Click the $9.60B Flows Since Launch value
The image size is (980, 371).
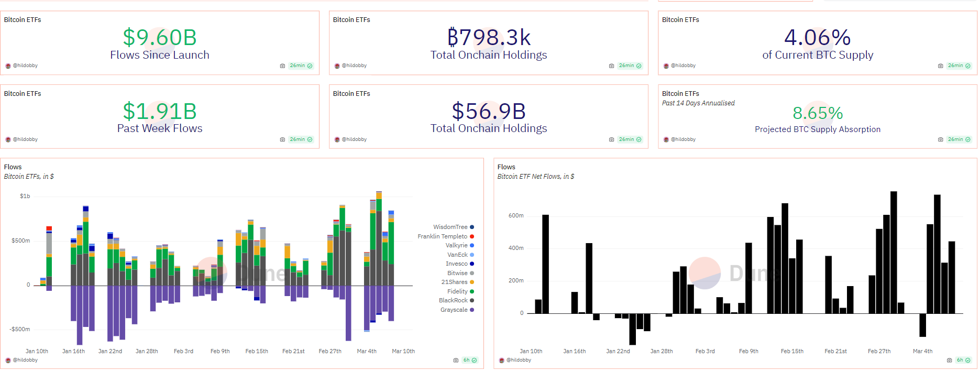[x=160, y=38]
